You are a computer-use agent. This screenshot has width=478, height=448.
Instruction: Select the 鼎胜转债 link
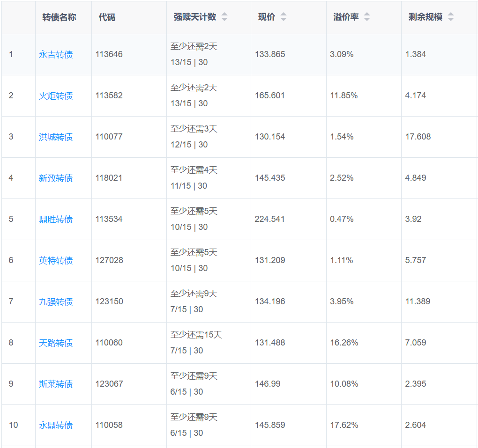(x=56, y=220)
